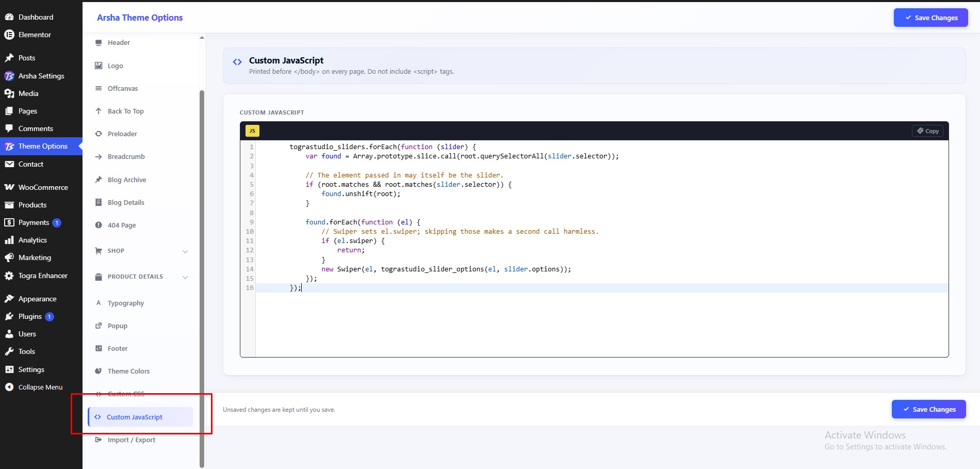
Task: Click the Togra Enhancer gear icon
Action: [9, 276]
